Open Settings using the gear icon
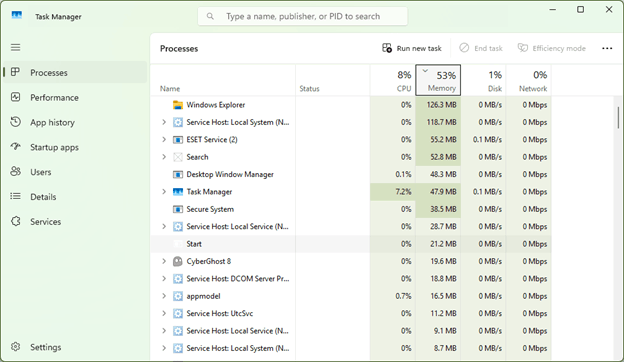The image size is (624, 362). click(x=16, y=346)
